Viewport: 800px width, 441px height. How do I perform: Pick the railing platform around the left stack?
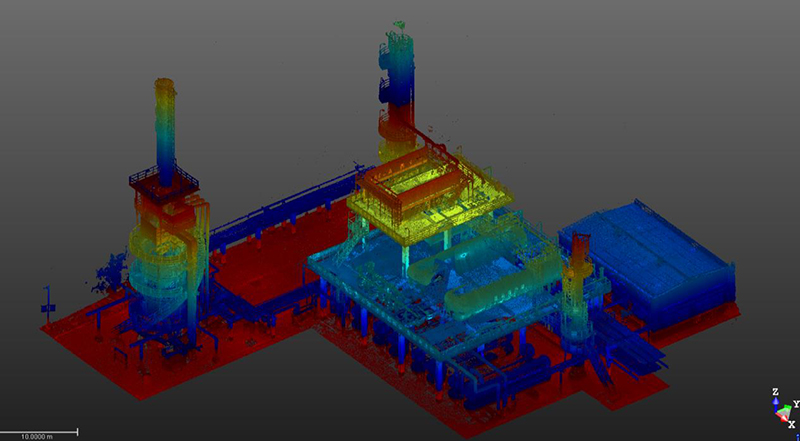163,182
